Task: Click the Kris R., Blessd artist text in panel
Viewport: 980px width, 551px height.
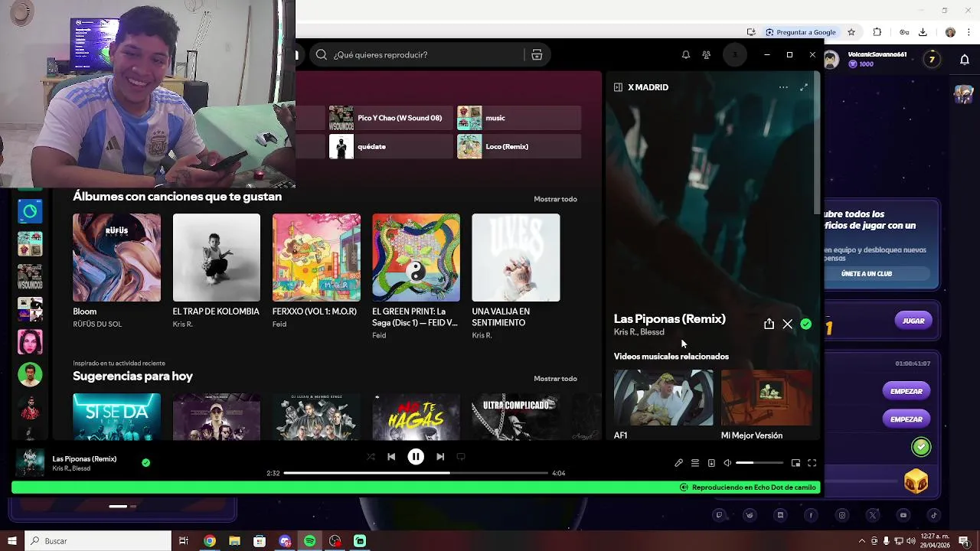Action: pyautogui.click(x=639, y=332)
